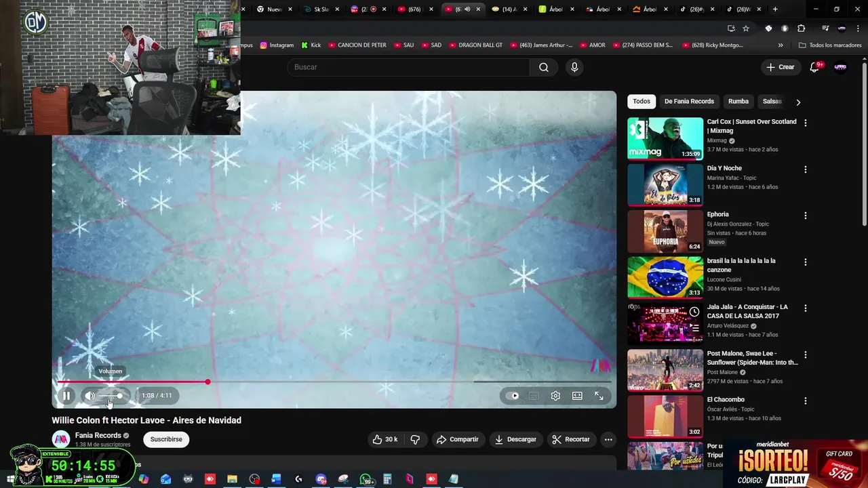
Task: Subscribe to Fania Records with Suscribirse
Action: pyautogui.click(x=166, y=439)
